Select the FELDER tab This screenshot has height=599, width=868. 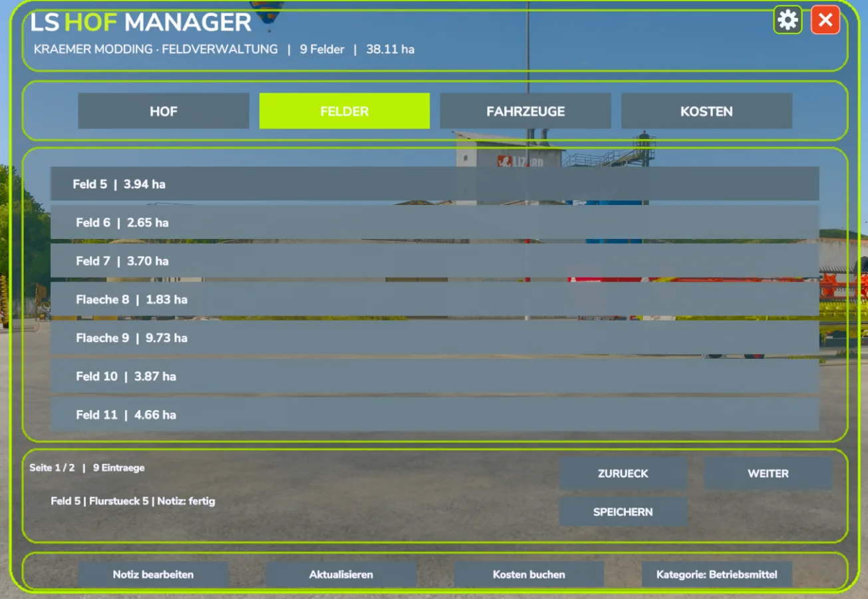(345, 111)
